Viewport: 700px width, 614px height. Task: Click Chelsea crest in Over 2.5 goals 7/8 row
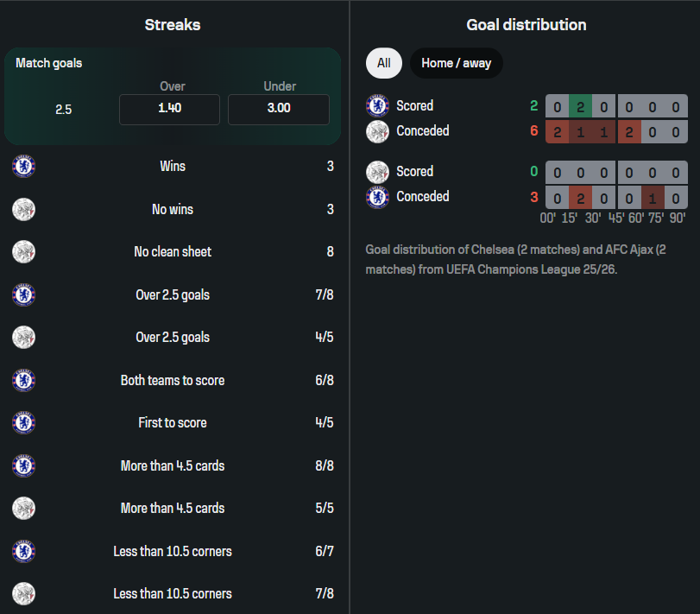pos(24,294)
